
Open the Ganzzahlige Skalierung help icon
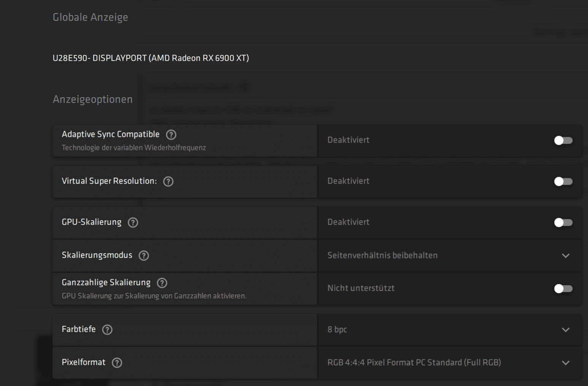coord(162,283)
